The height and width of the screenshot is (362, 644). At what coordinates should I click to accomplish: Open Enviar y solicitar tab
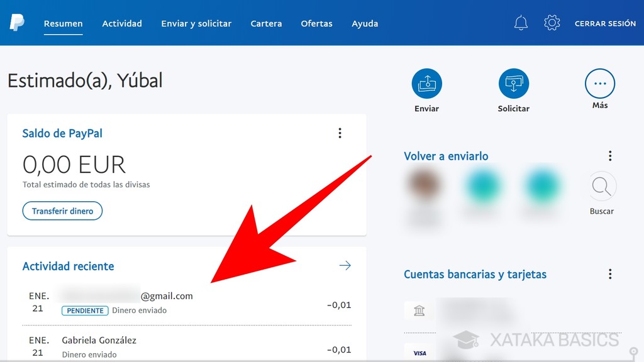(x=196, y=24)
